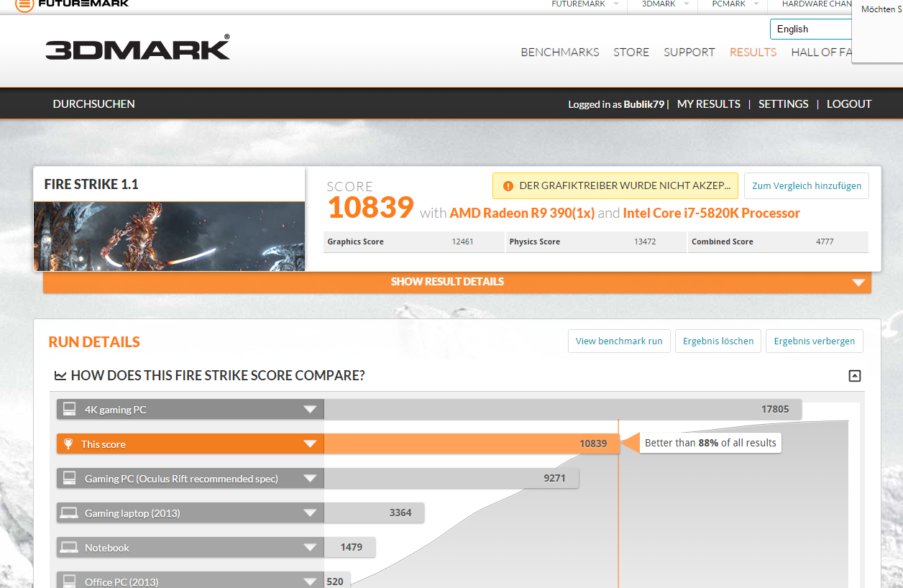This screenshot has height=588, width=903.
Task: Click Ergebnis verbergen button
Action: point(815,341)
